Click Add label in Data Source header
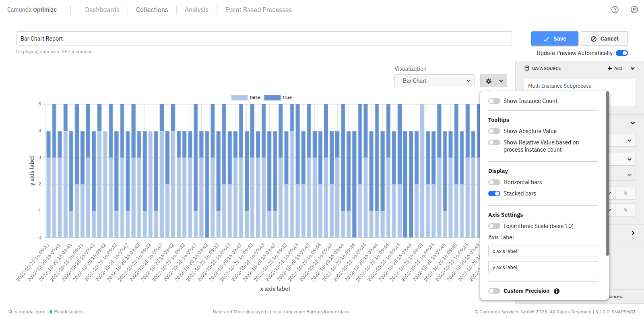This screenshot has width=644, height=319. (618, 68)
